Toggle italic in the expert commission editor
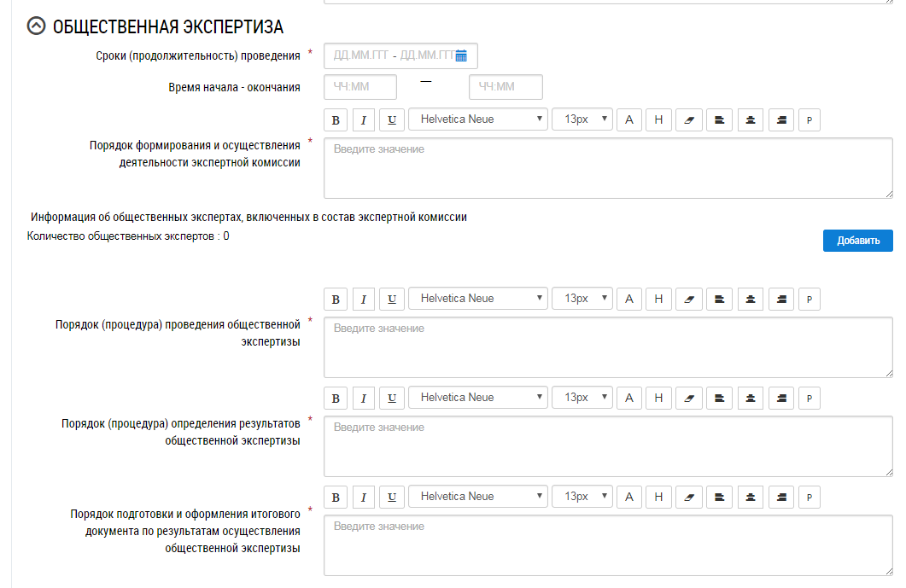 [364, 119]
